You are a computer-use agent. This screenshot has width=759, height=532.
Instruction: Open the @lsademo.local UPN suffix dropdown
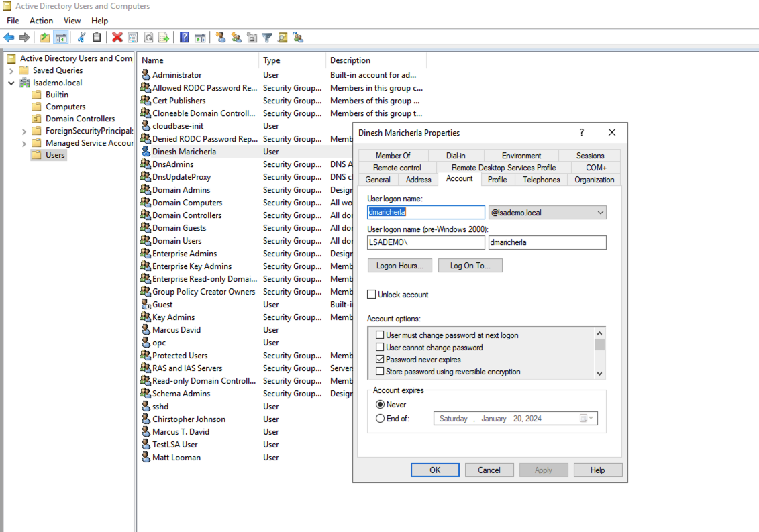click(x=599, y=213)
